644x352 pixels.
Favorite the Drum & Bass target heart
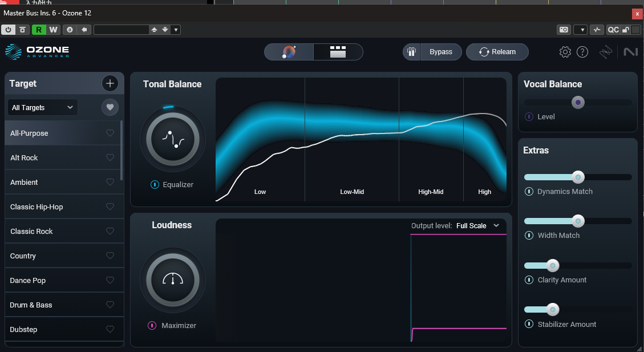(110, 305)
